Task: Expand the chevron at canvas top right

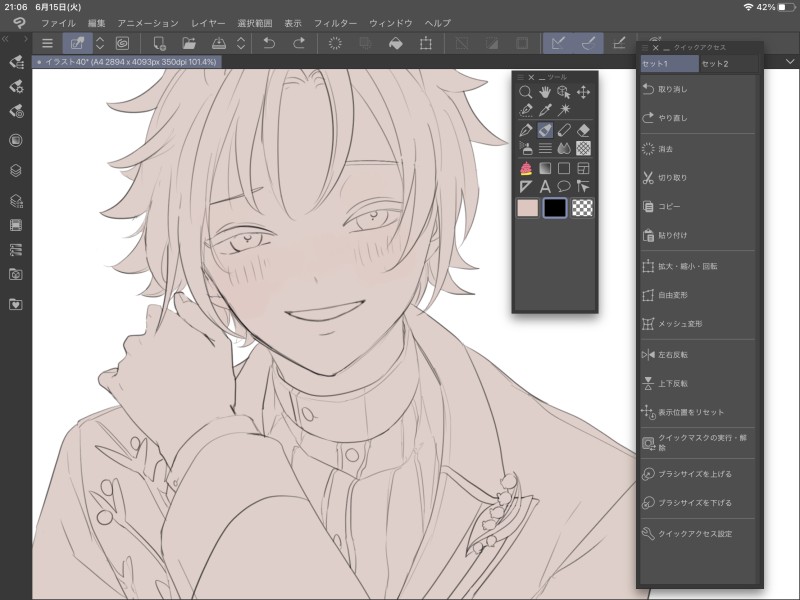Action: coord(790,62)
